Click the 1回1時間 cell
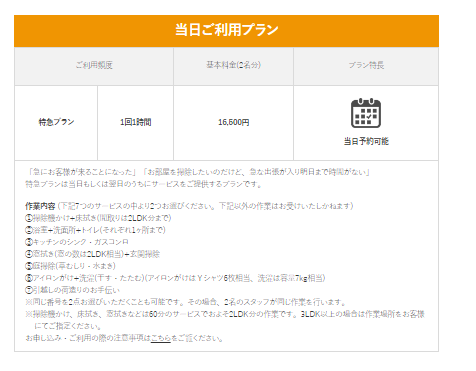 pyautogui.click(x=135, y=122)
